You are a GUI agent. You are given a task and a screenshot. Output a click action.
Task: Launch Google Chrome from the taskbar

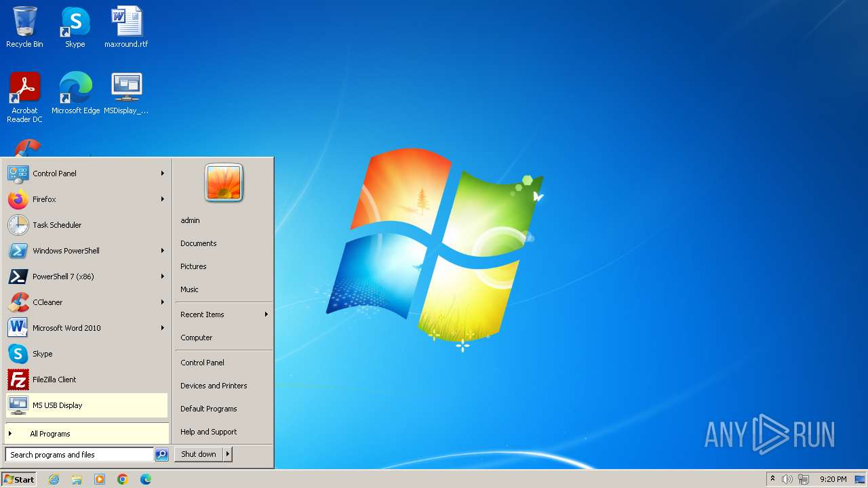point(123,479)
